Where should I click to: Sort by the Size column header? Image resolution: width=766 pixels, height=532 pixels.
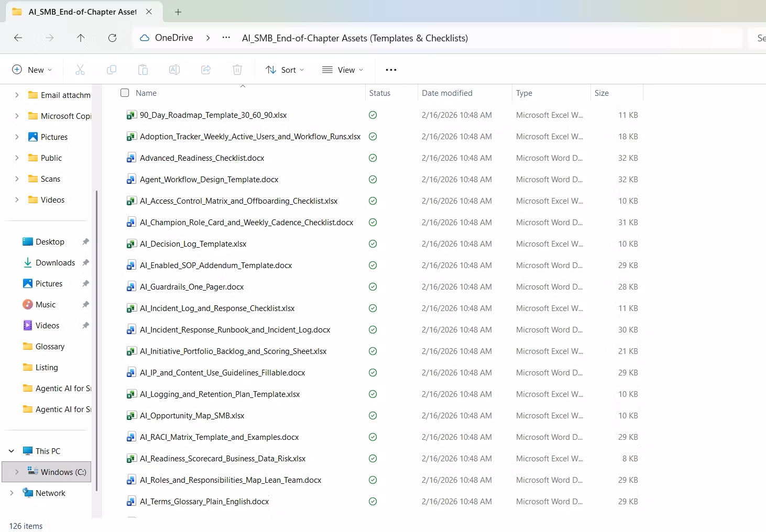point(601,93)
